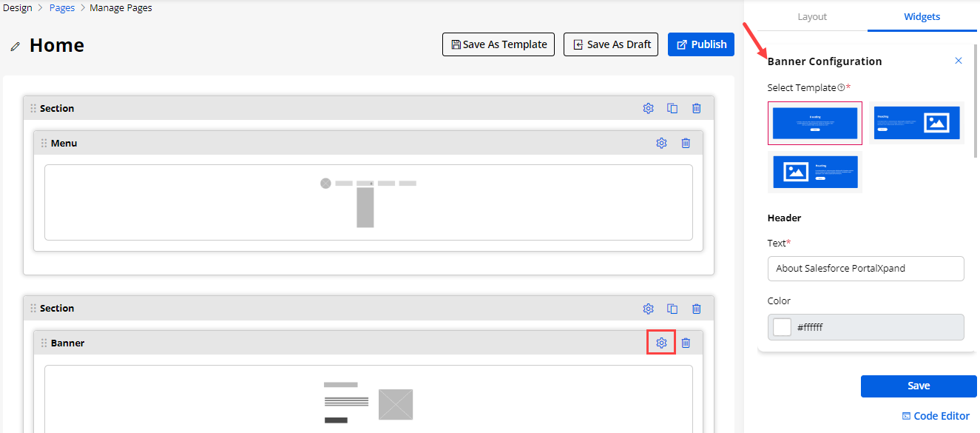Image resolution: width=980 pixels, height=433 pixels.
Task: Delete the Menu widget with trash icon
Action: click(x=686, y=143)
